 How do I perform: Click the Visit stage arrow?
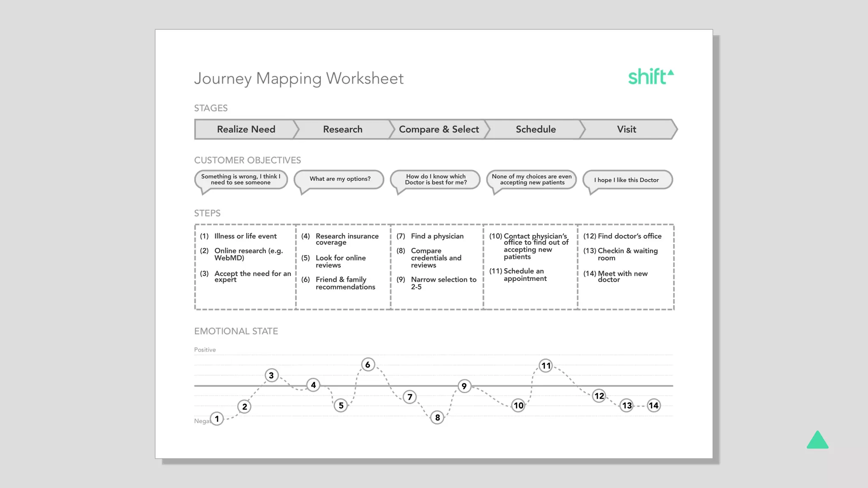(x=626, y=129)
